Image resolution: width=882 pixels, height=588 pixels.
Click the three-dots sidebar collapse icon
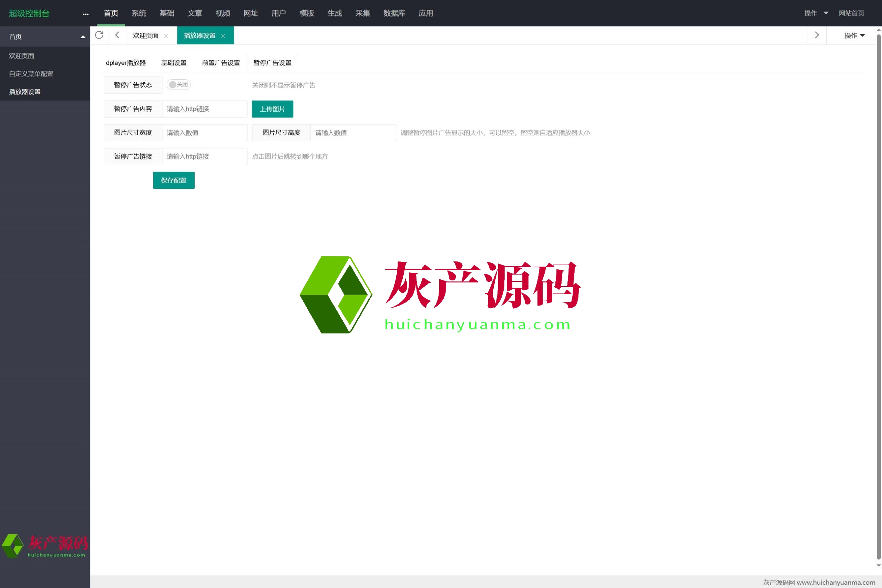[x=85, y=14]
